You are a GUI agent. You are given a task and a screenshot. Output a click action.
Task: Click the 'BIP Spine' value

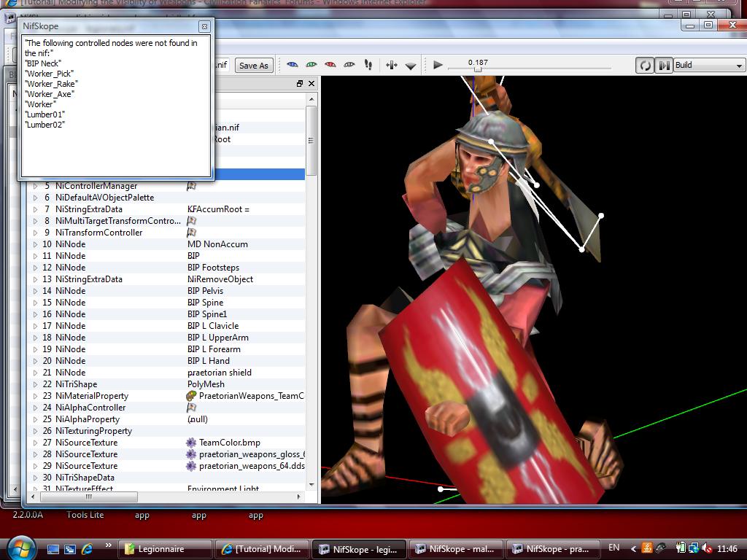click(x=205, y=303)
